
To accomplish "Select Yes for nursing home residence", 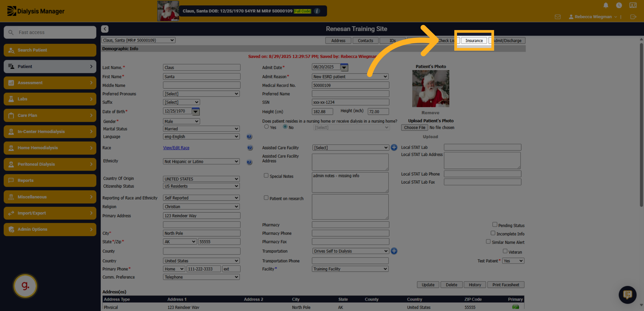I will click(x=266, y=127).
